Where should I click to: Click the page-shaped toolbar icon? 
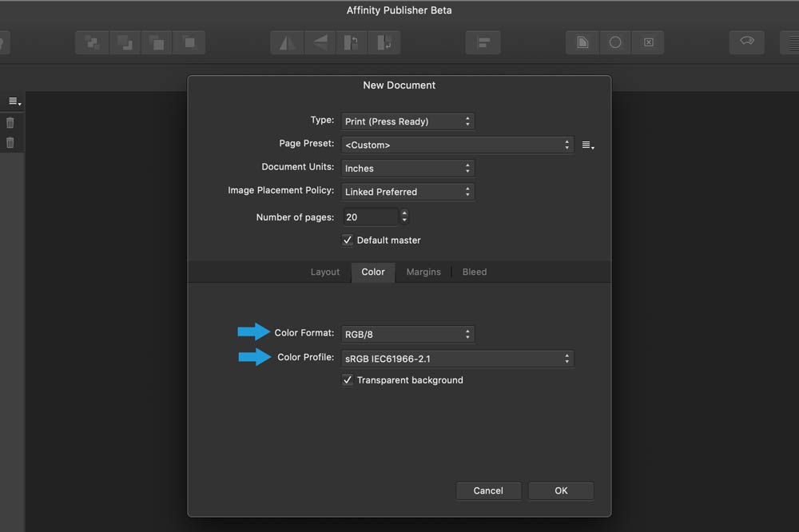coord(582,43)
